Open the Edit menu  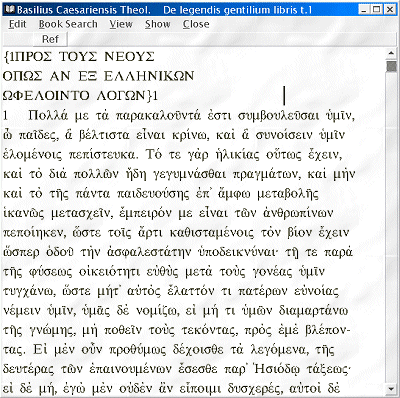(x=17, y=24)
